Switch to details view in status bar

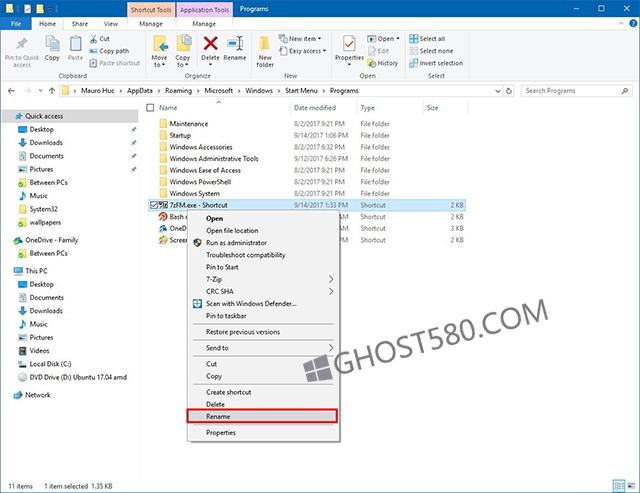[x=619, y=486]
